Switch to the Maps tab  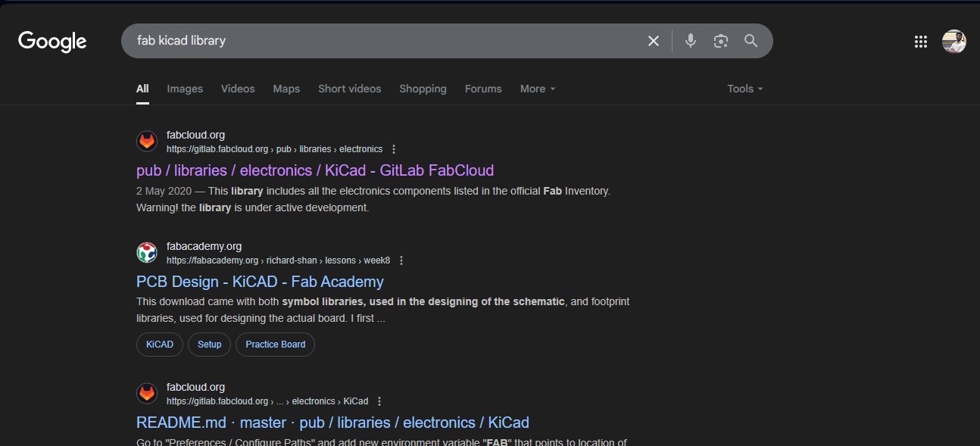click(286, 89)
